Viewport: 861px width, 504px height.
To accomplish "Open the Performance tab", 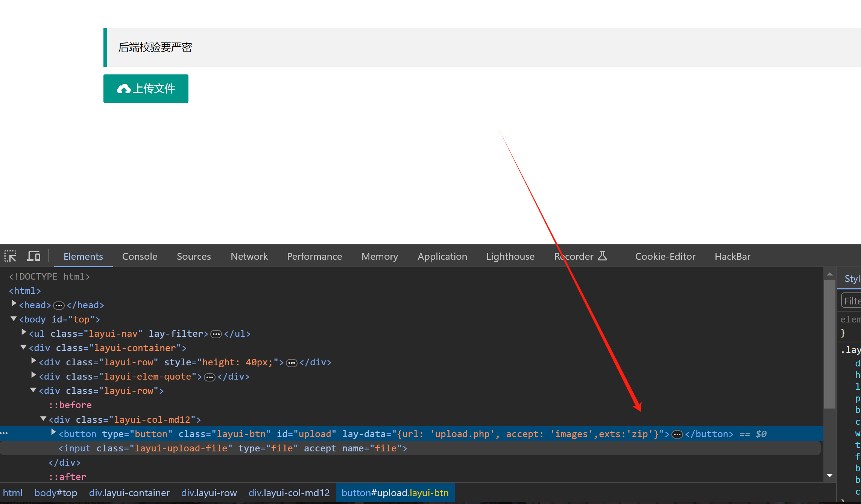I will [x=314, y=256].
